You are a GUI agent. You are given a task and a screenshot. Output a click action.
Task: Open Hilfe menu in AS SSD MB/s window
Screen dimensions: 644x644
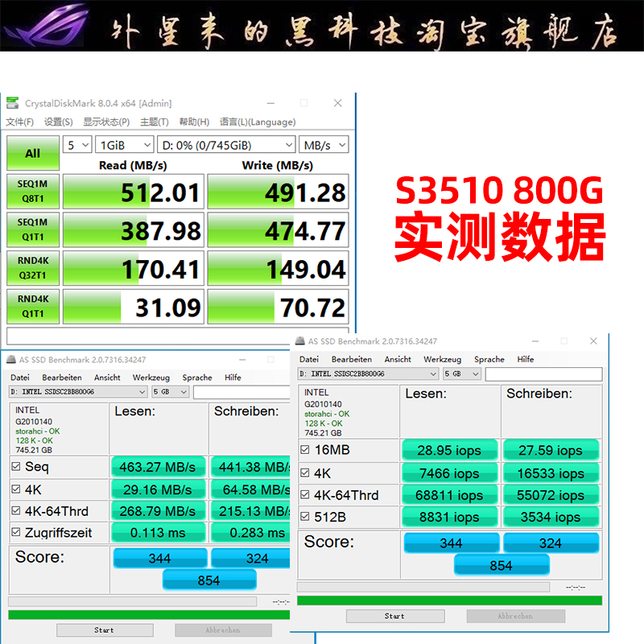click(x=233, y=378)
